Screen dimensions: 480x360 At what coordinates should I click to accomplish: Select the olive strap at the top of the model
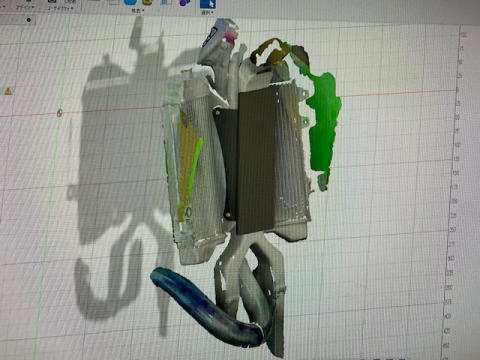[x=270, y=52]
